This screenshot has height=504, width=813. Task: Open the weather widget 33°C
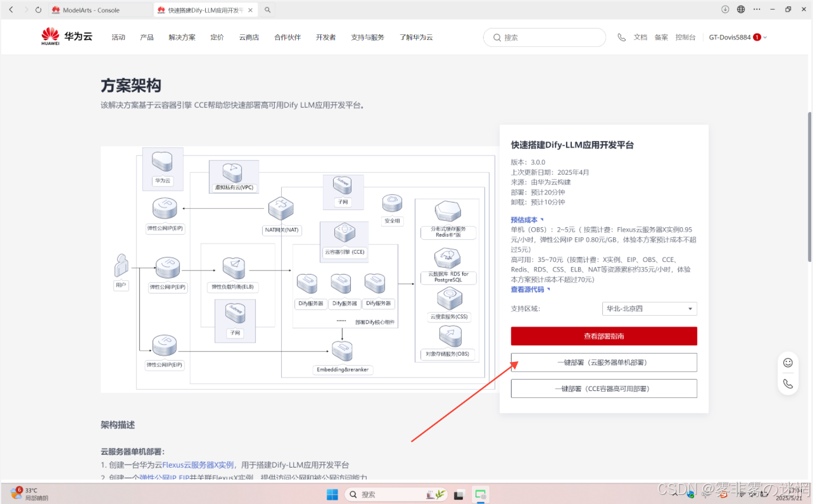click(x=30, y=494)
